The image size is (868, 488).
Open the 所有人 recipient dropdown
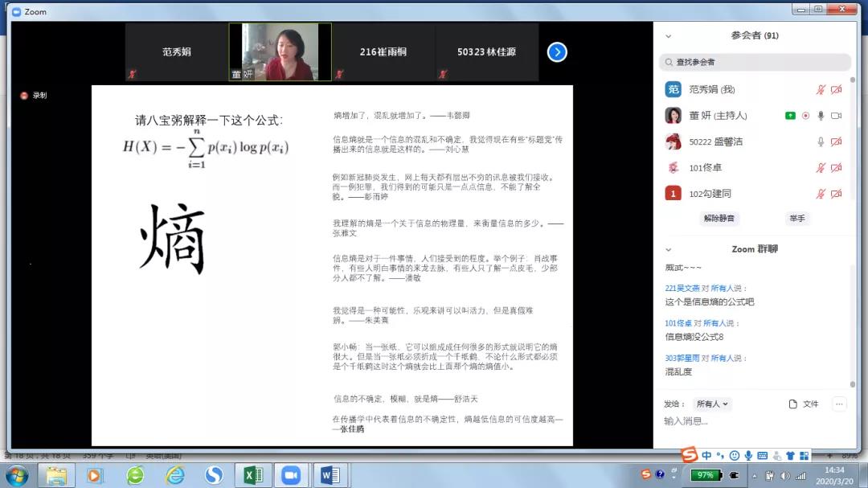712,404
